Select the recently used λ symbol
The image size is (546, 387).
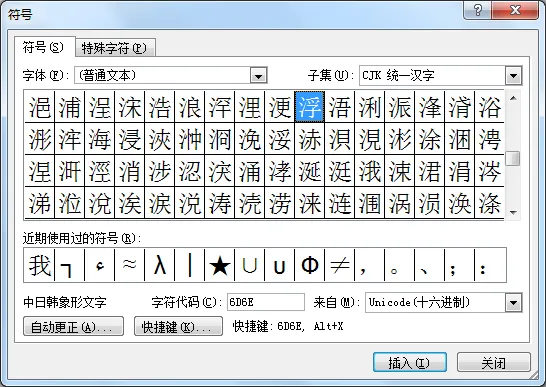pyautogui.click(x=160, y=265)
